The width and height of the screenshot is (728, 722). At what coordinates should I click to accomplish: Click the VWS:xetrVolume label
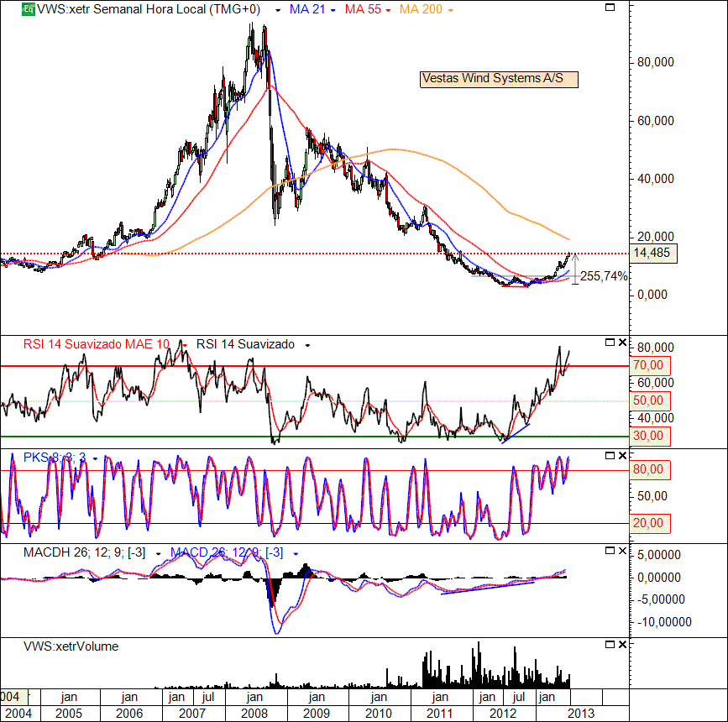point(71,646)
